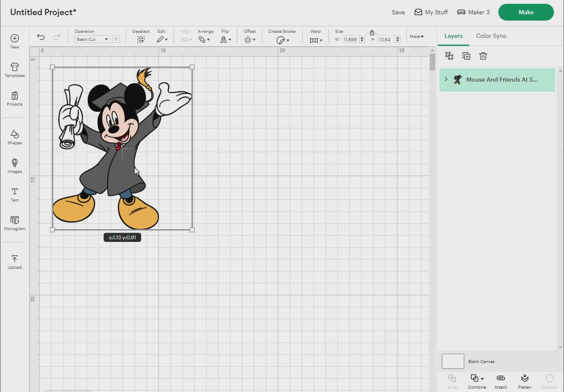The width and height of the screenshot is (564, 392).
Task: Click the green Make button
Action: pos(526,12)
